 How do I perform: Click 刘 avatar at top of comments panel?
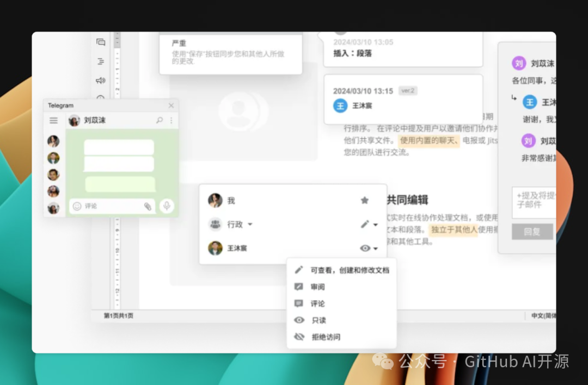coord(519,63)
